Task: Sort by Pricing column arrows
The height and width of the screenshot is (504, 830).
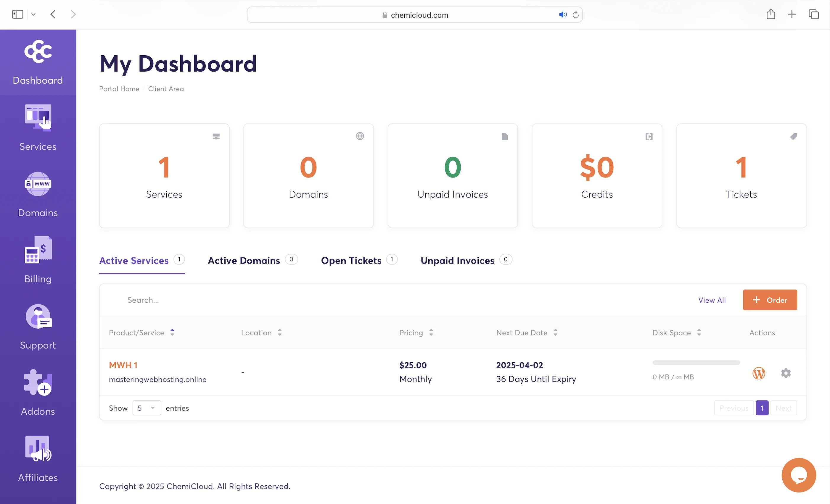Action: 431,333
